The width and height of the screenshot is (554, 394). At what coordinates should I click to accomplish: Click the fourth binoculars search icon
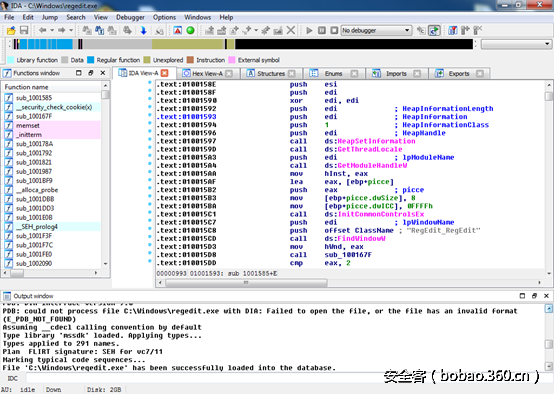[128, 30]
